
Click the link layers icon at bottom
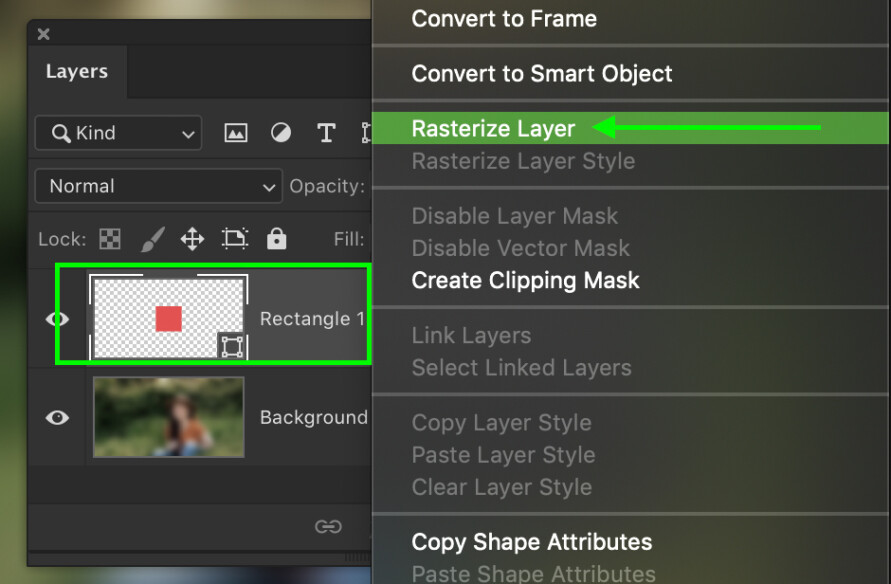click(328, 527)
